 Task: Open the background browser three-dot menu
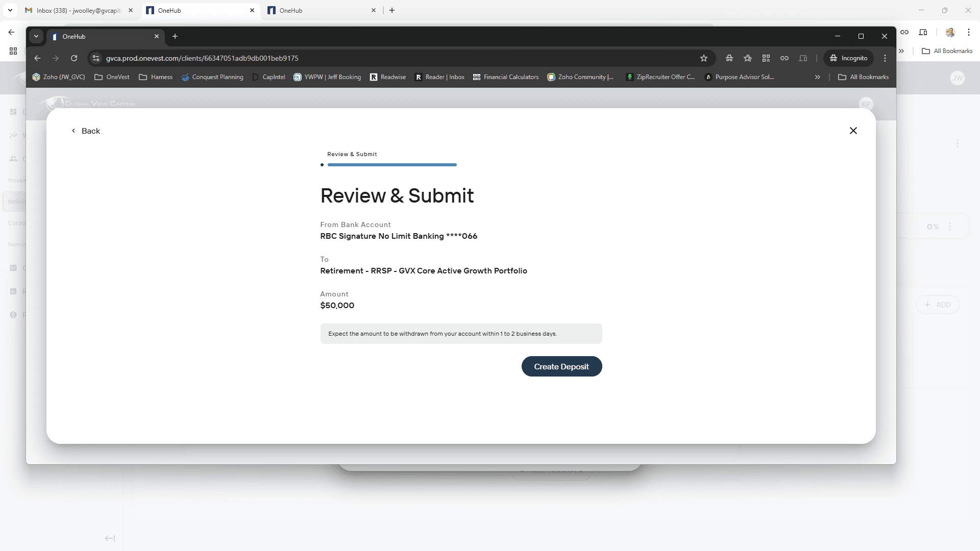point(968,32)
